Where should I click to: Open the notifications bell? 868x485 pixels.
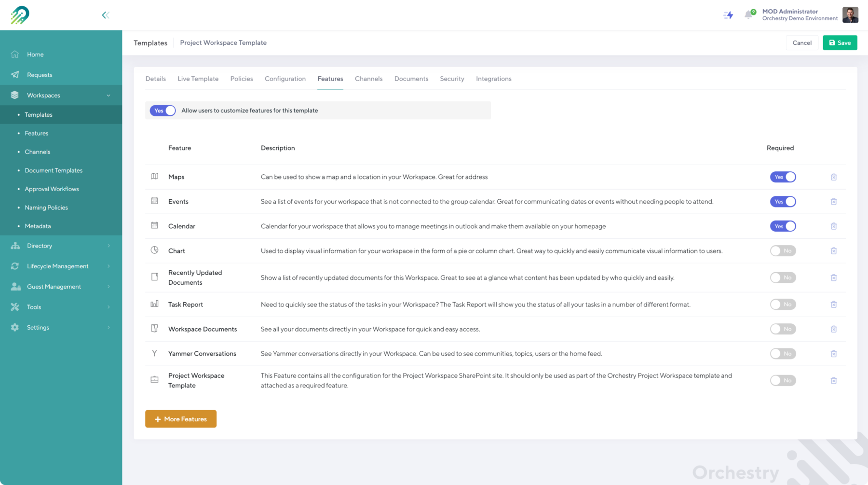click(x=748, y=14)
